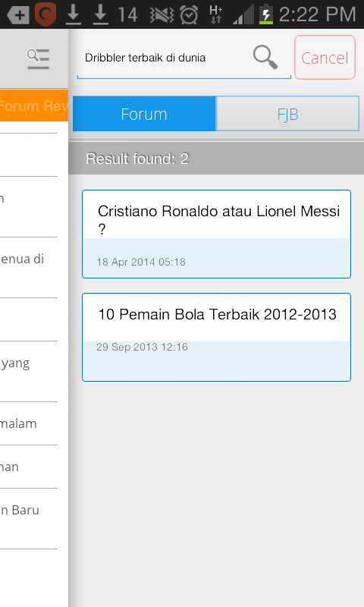Viewport: 364px width, 607px height.
Task: Open '10 Pemain Bola Terbaik 2012-2013' thread
Action: (216, 337)
